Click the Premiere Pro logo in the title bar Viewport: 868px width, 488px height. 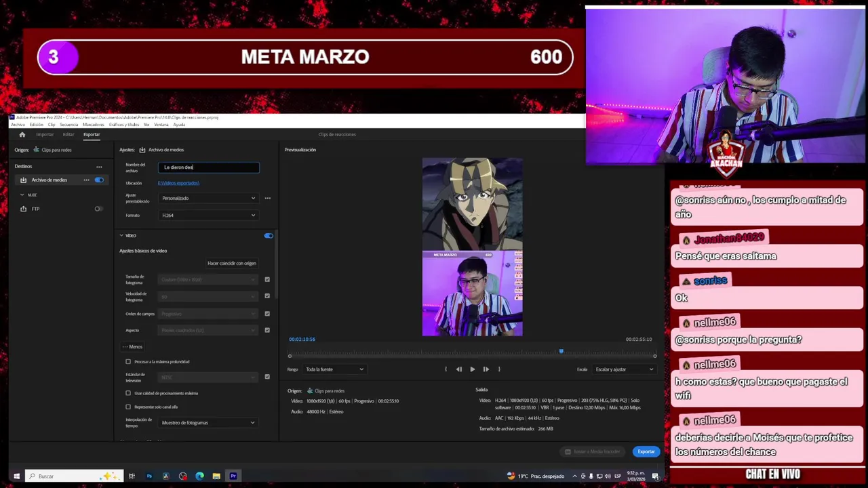12,117
